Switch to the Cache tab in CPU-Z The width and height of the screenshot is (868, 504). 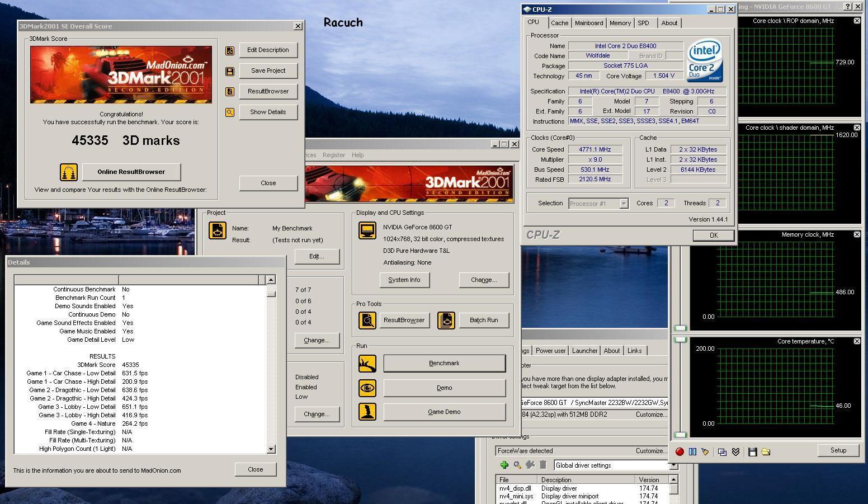(559, 23)
